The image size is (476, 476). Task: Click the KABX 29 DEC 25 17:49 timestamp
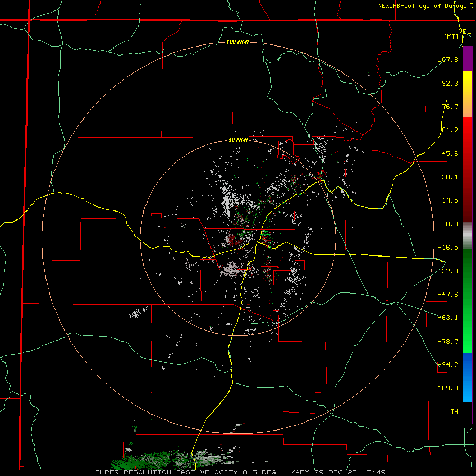(338, 472)
